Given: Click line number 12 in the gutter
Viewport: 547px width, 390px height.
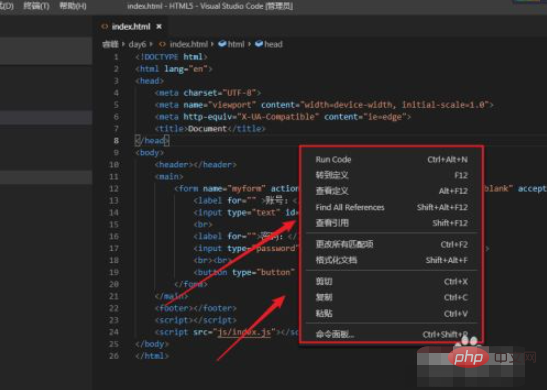Looking at the screenshot, I should coord(114,188).
